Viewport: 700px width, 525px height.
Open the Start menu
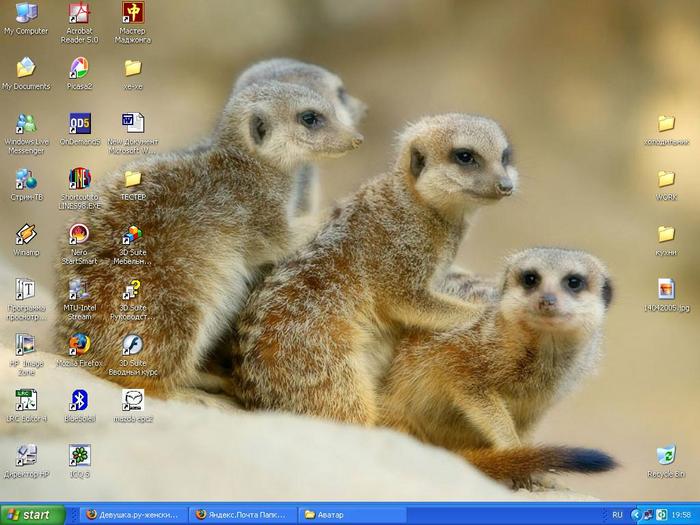(33, 515)
